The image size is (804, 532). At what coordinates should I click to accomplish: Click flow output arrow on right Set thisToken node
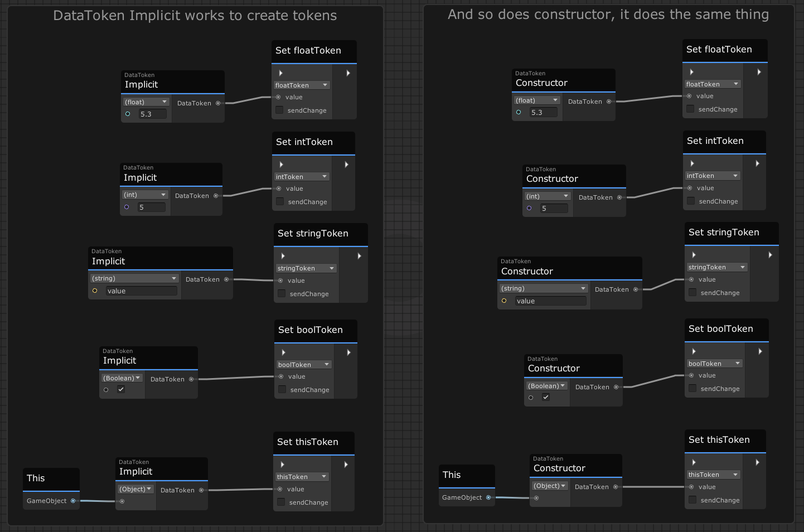(x=757, y=462)
